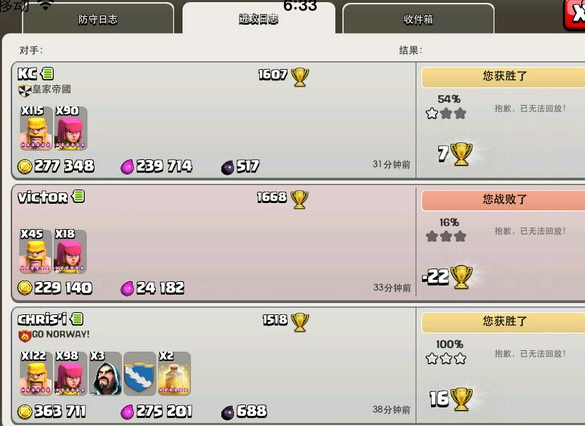Tap KC's green level badge icon
Image resolution: width=585 pixels, height=426 pixels.
click(47, 73)
